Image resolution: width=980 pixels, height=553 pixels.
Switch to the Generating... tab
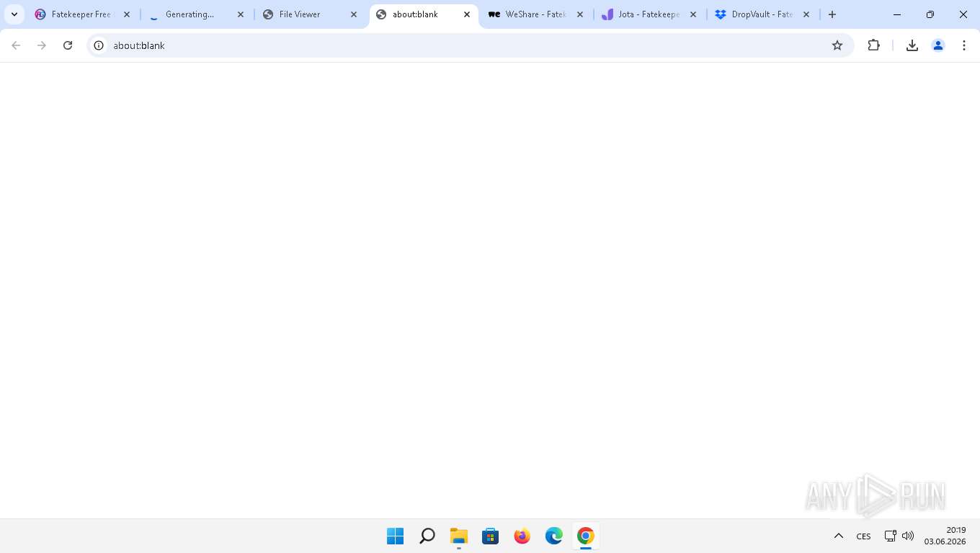coord(189,14)
